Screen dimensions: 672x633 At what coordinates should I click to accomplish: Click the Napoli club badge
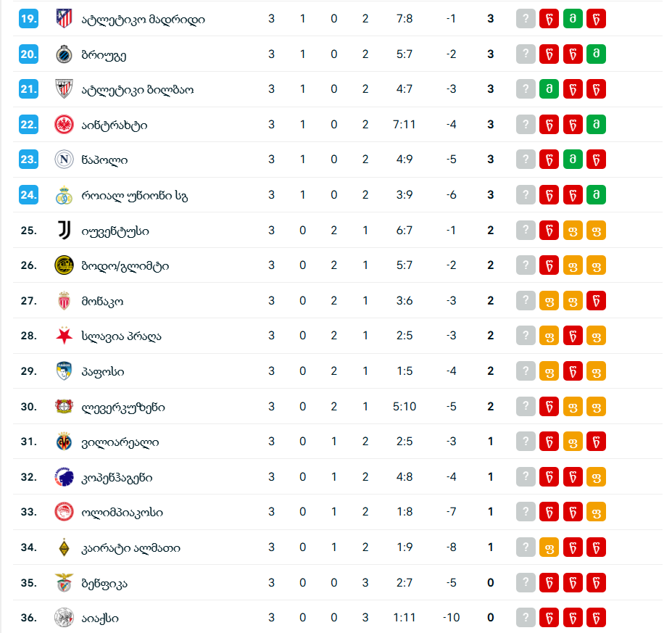tap(65, 160)
